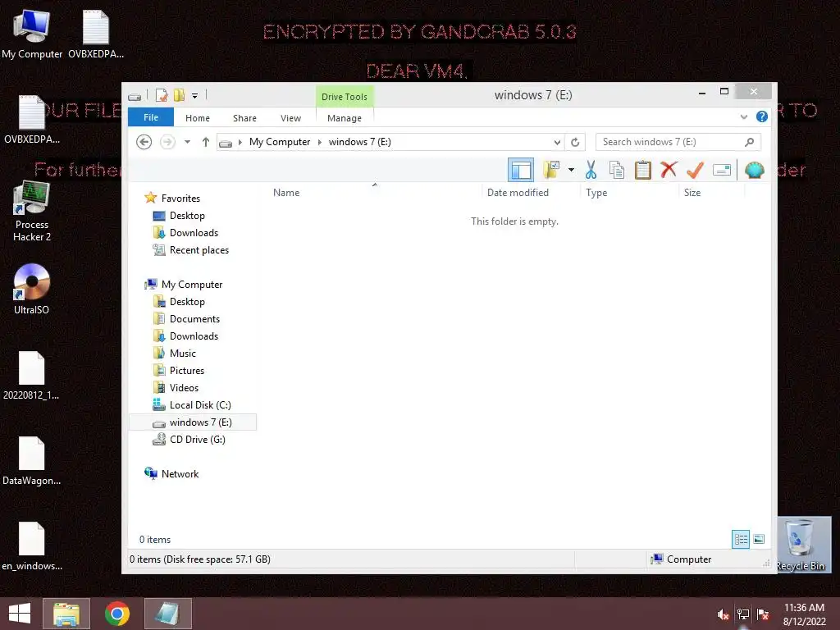
Task: Click the Properties icon in Quick Access Toolbar
Action: (x=162, y=95)
